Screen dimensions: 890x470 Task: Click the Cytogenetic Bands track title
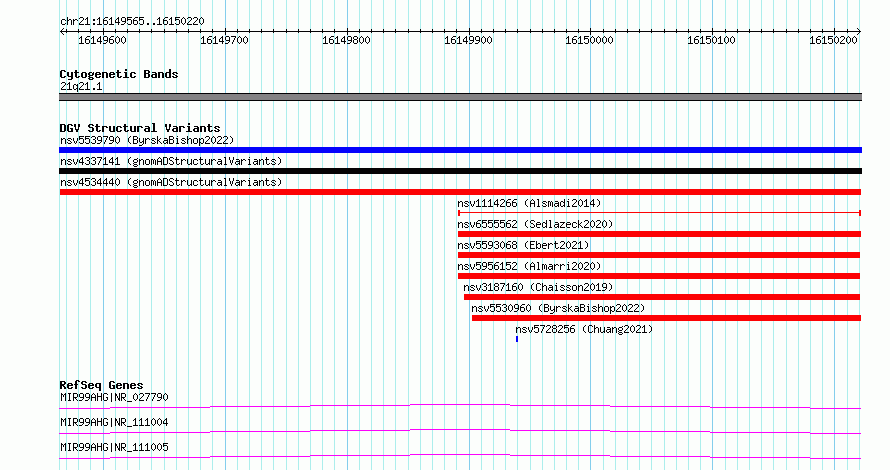point(119,74)
